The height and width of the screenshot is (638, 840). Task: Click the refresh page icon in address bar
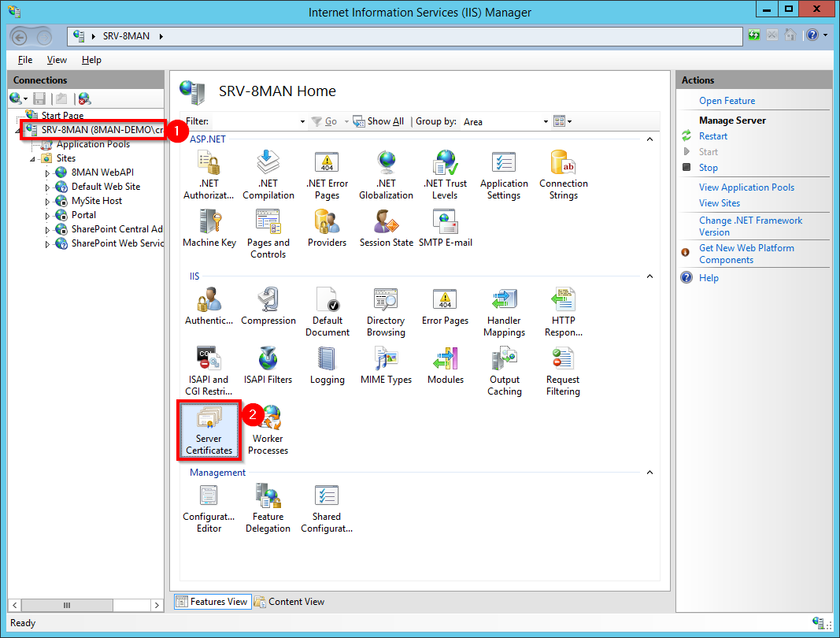click(x=753, y=35)
